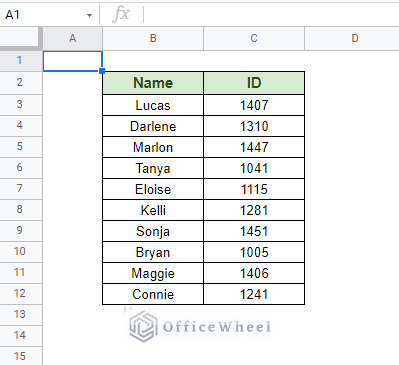Select the ID cell 1447

point(254,147)
